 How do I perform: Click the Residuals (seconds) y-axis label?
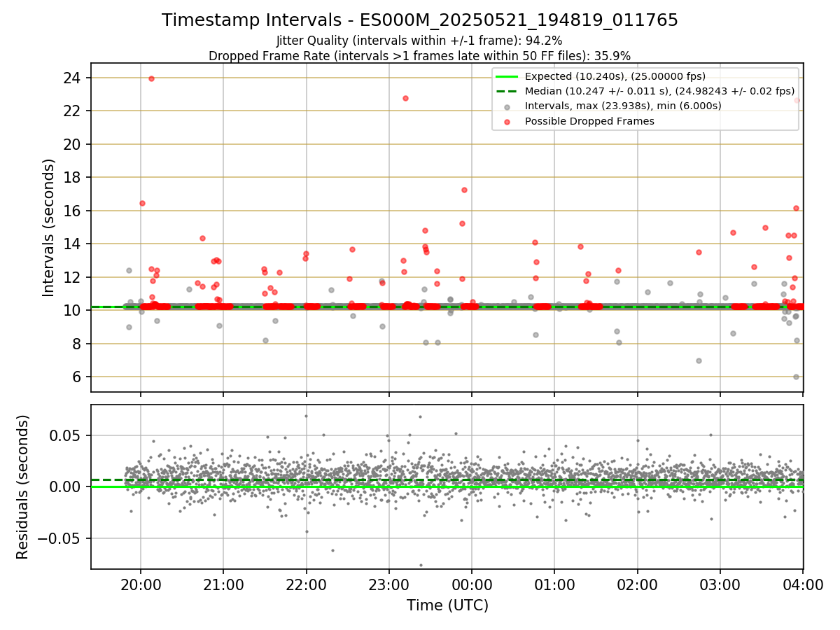tap(23, 486)
